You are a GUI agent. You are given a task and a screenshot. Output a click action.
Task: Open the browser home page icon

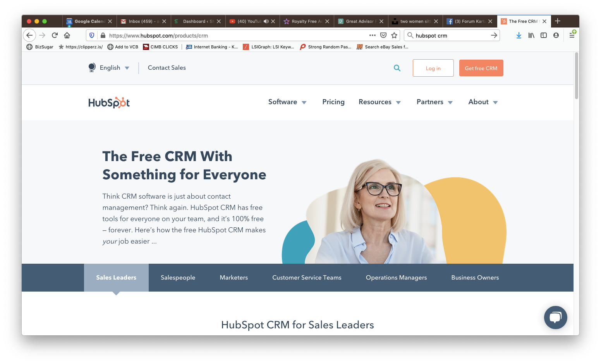67,35
